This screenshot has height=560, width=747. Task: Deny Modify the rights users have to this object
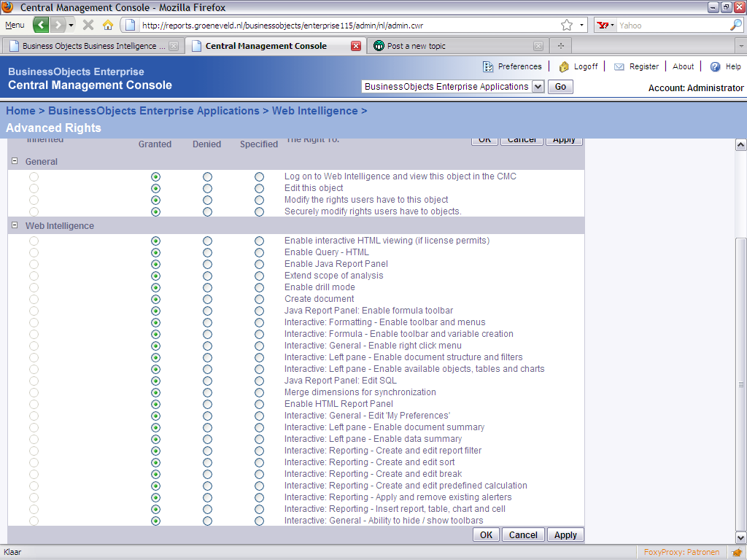click(207, 200)
